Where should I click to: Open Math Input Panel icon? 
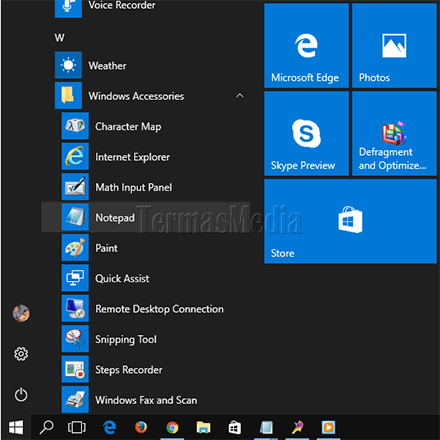pyautogui.click(x=75, y=187)
